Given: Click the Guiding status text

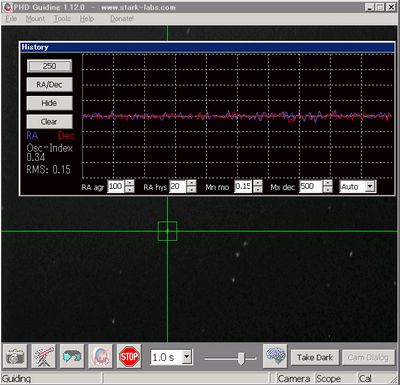Looking at the screenshot, I should pyautogui.click(x=17, y=379).
